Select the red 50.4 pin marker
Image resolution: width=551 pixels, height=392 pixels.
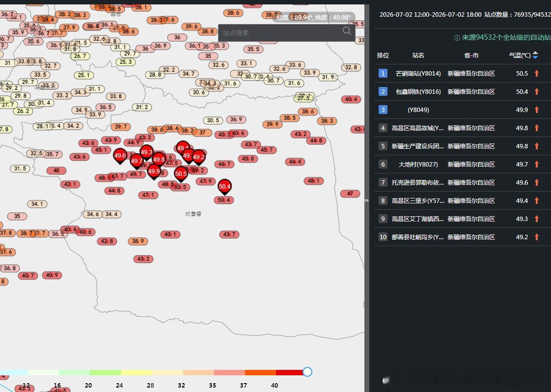[x=224, y=187]
